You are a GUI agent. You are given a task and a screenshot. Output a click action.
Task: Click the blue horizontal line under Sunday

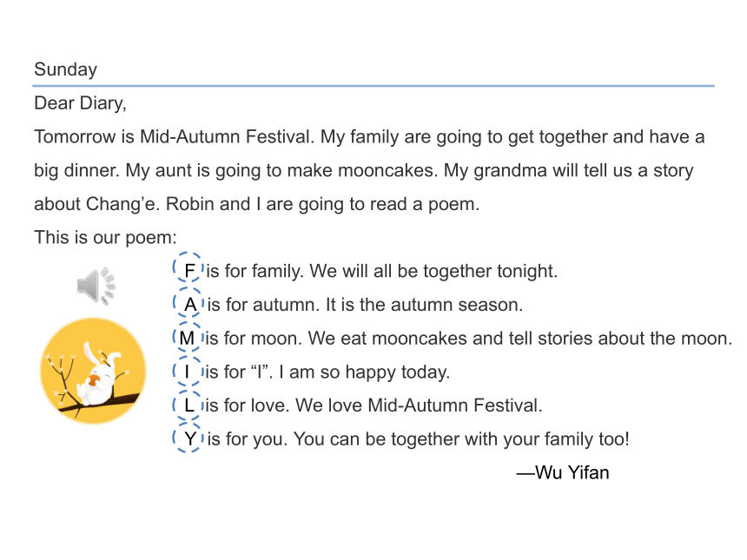373,86
